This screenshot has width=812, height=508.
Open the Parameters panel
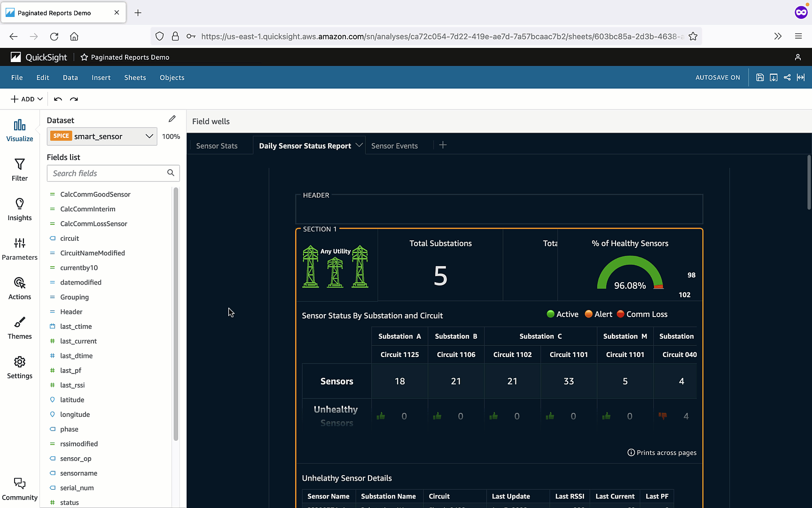coord(20,249)
